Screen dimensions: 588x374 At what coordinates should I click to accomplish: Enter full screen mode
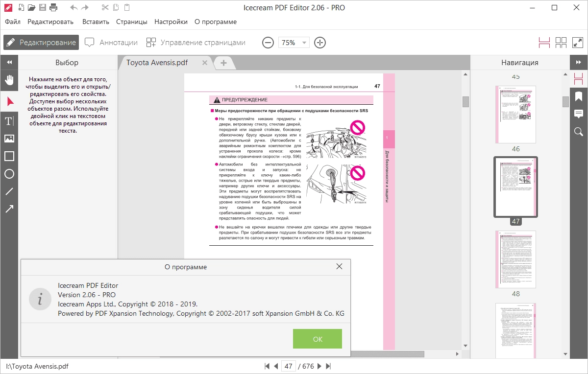point(577,43)
